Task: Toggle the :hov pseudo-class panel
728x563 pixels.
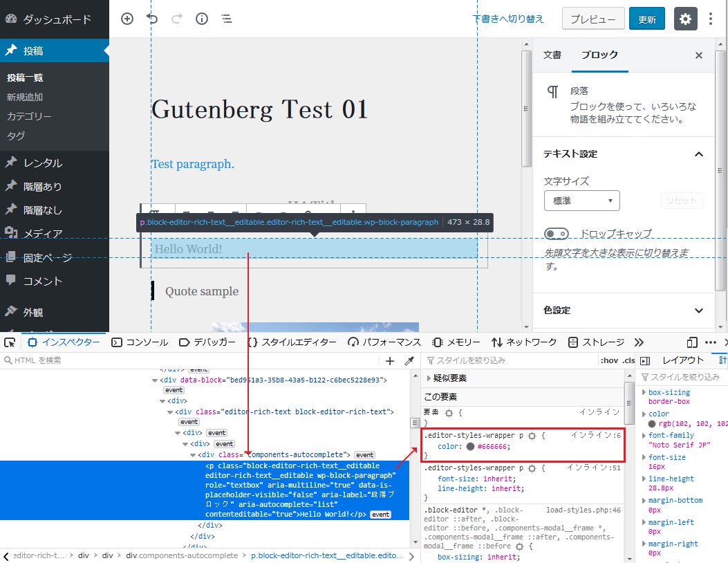Action: pyautogui.click(x=609, y=360)
